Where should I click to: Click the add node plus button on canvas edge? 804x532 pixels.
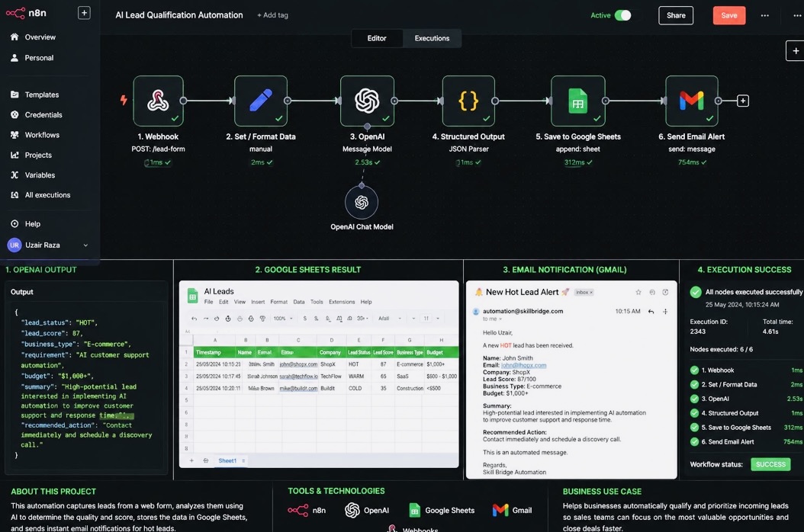(x=796, y=51)
